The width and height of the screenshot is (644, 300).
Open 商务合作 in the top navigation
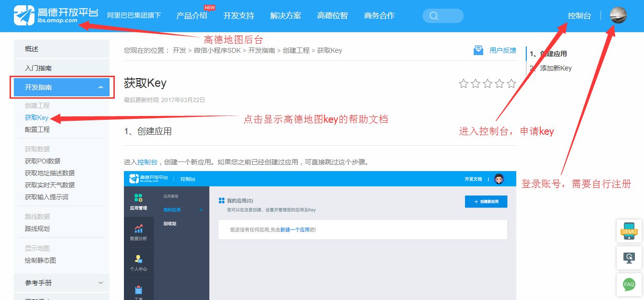click(x=379, y=15)
